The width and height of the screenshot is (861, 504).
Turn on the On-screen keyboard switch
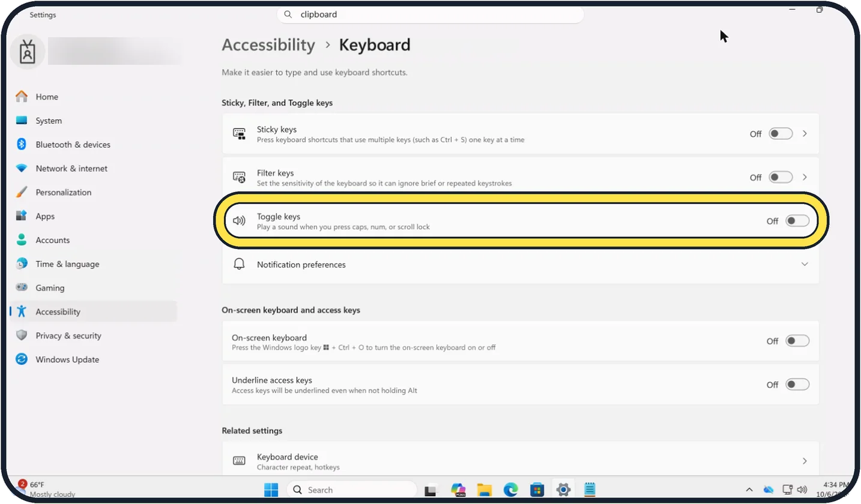[x=797, y=341]
